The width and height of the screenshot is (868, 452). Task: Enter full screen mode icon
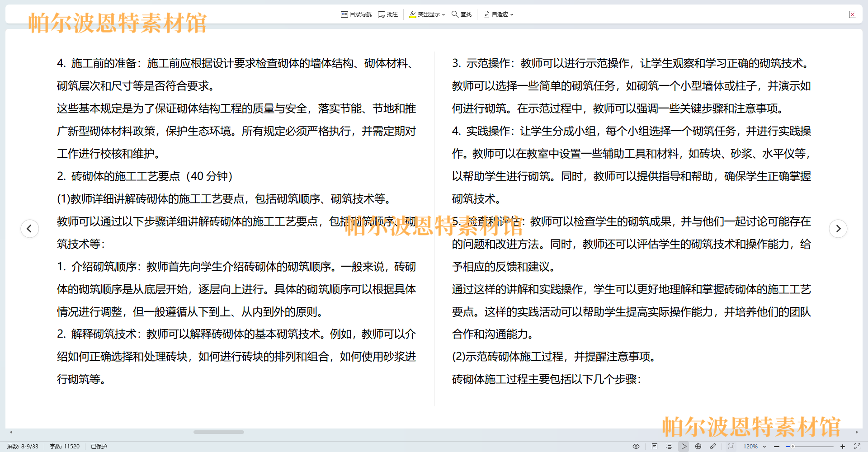857,446
